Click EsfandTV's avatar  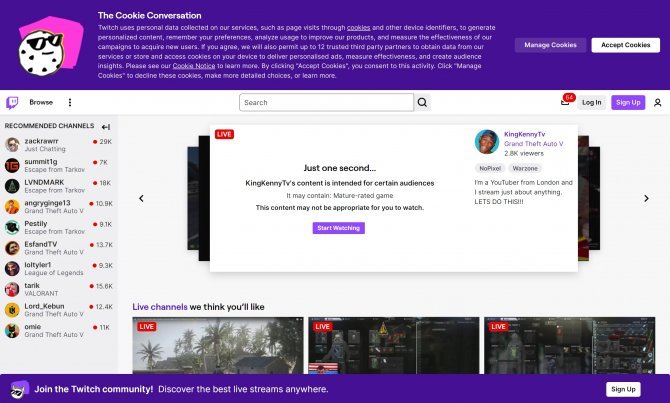click(12, 248)
